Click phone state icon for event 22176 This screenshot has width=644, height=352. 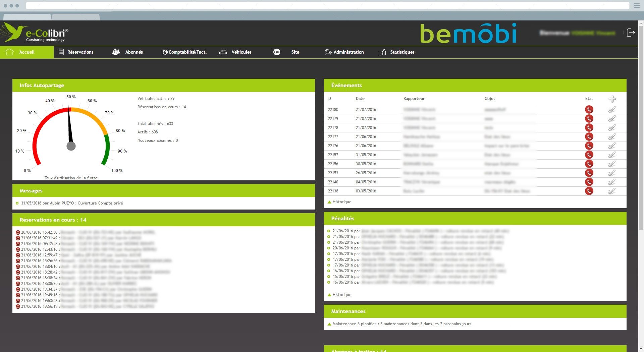(589, 146)
